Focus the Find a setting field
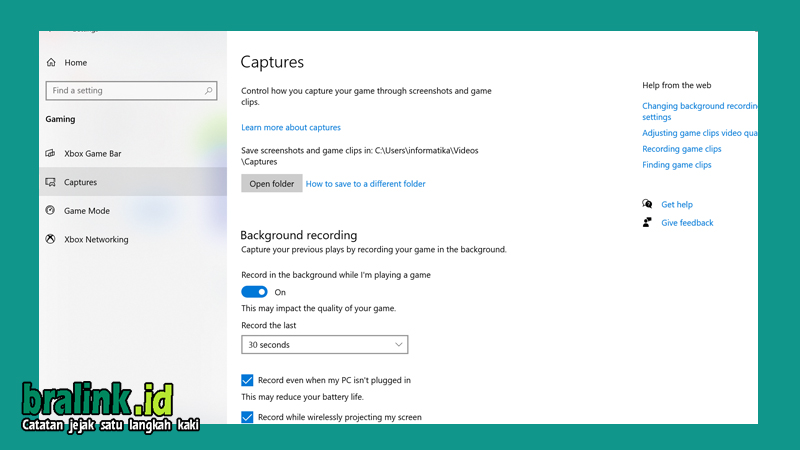 (x=131, y=91)
